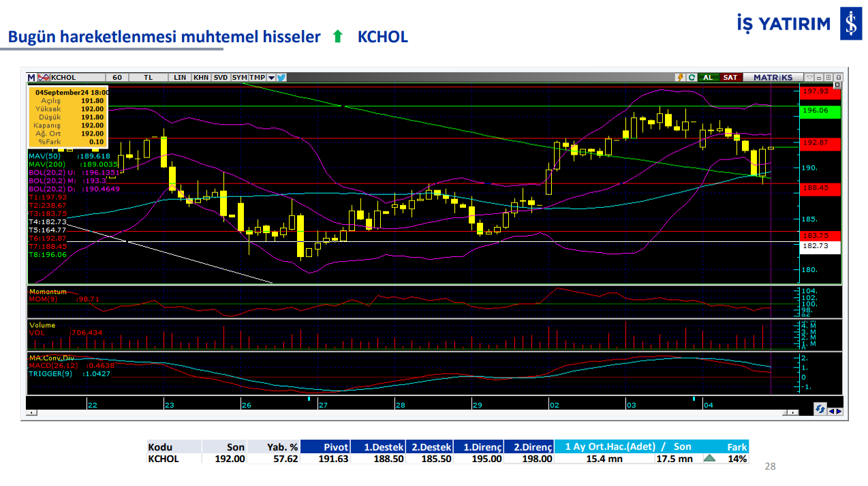868x486 pixels.
Task: Click the M menu icon in chart toolbar
Action: [x=31, y=78]
